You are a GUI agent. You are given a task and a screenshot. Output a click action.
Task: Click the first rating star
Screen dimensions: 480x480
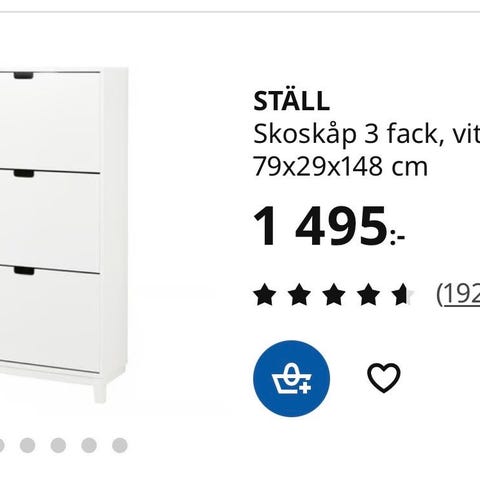point(265,295)
